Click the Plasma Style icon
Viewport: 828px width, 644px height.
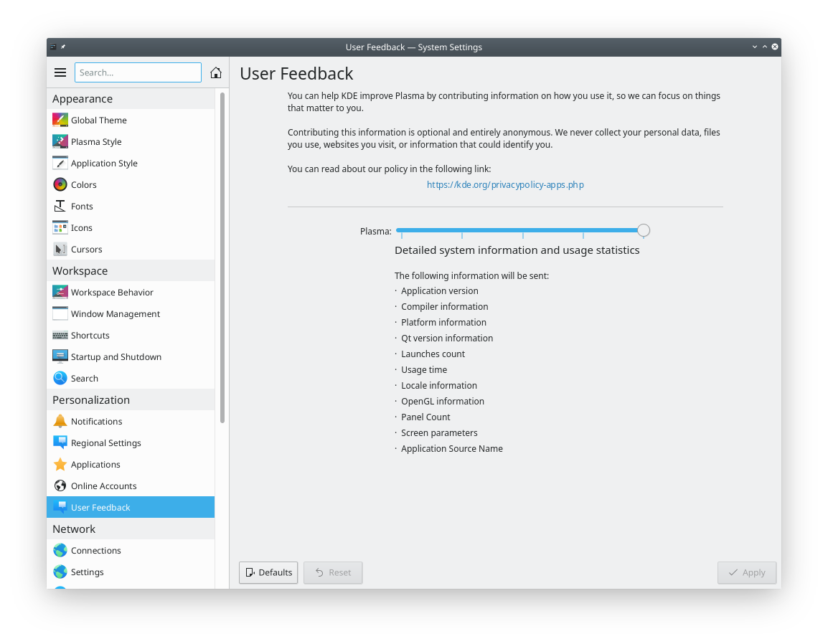tap(60, 141)
